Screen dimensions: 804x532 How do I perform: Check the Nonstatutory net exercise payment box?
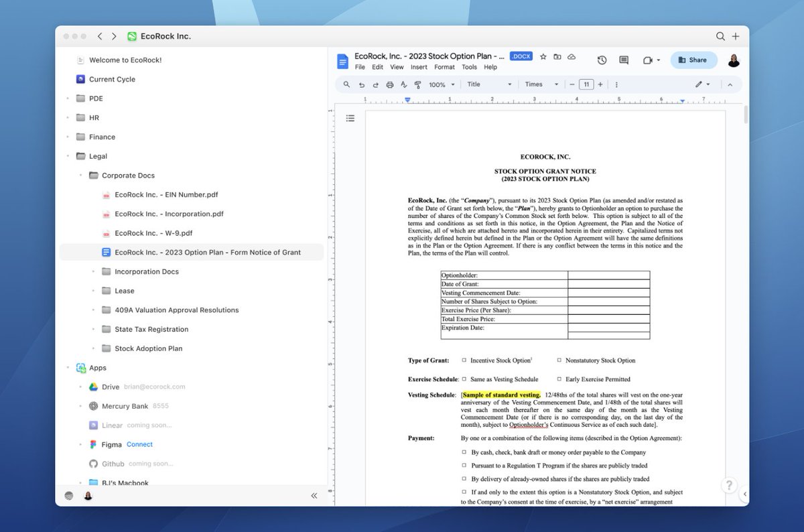(464, 492)
